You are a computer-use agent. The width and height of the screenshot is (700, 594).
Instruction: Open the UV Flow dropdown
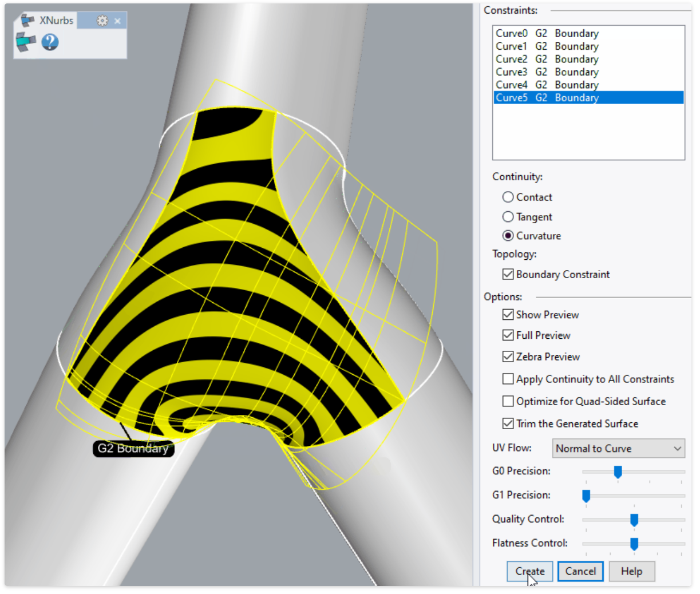(x=618, y=448)
